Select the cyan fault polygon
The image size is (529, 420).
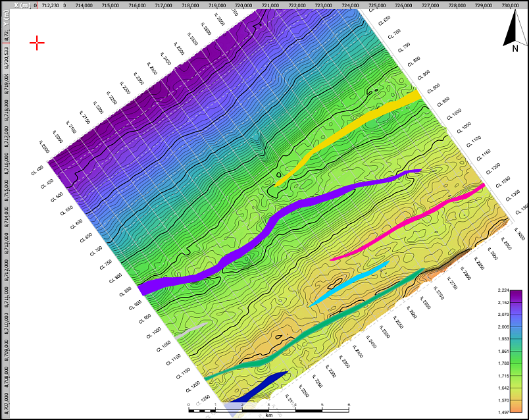point(349,283)
